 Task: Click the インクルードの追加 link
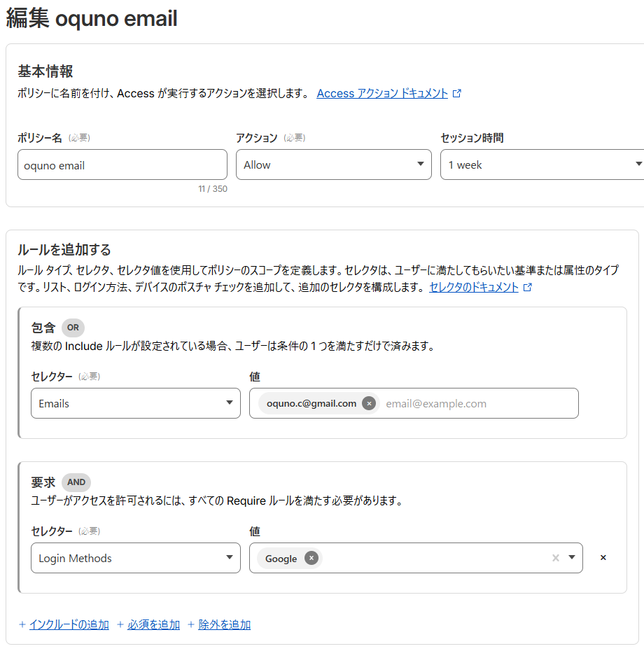69,624
